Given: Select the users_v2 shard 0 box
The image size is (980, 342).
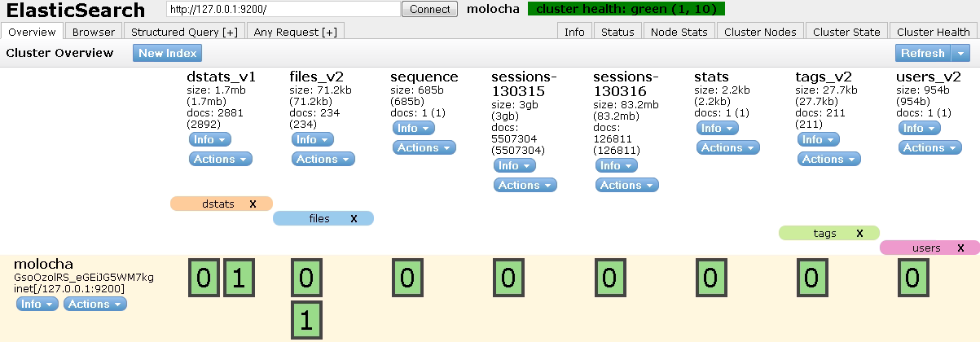Looking at the screenshot, I should click(912, 278).
